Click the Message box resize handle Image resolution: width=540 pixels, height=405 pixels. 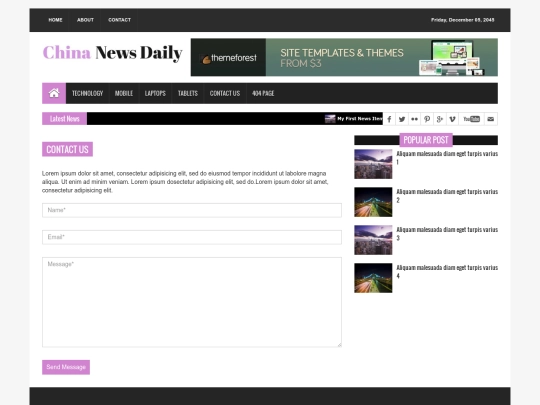click(x=339, y=344)
